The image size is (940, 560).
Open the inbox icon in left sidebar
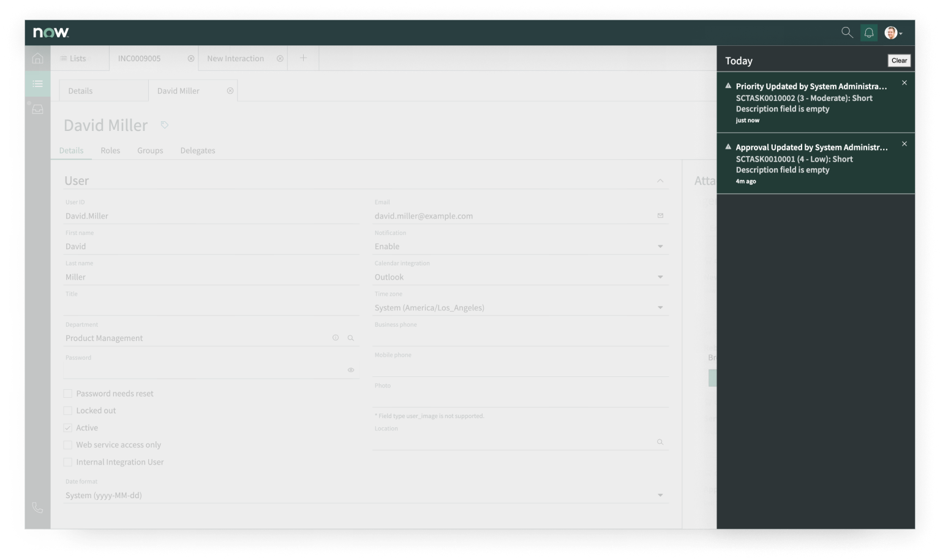pos(37,110)
